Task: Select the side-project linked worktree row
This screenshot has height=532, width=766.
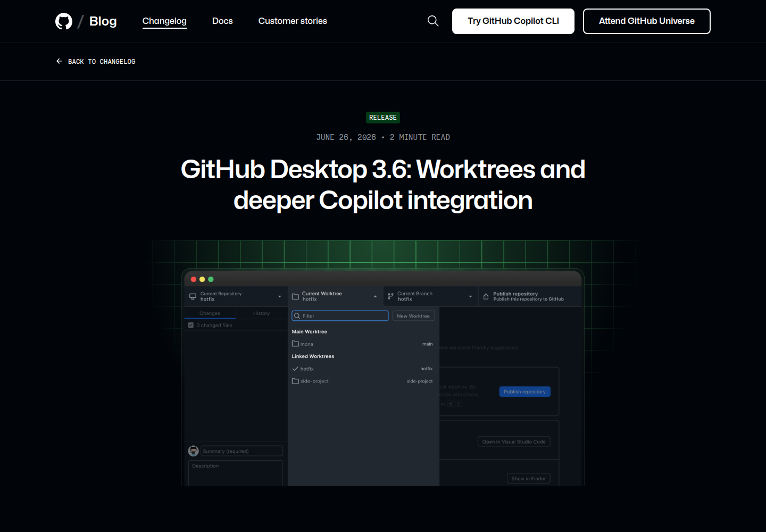Action: (x=363, y=381)
